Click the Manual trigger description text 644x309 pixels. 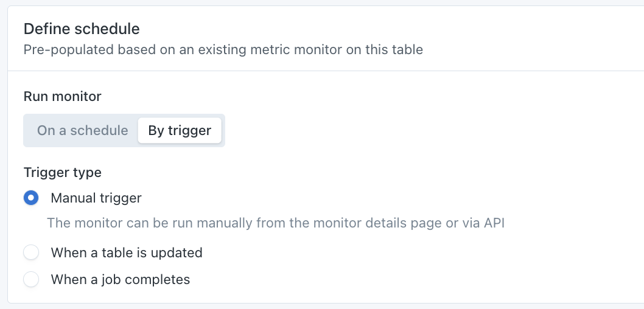(x=276, y=223)
